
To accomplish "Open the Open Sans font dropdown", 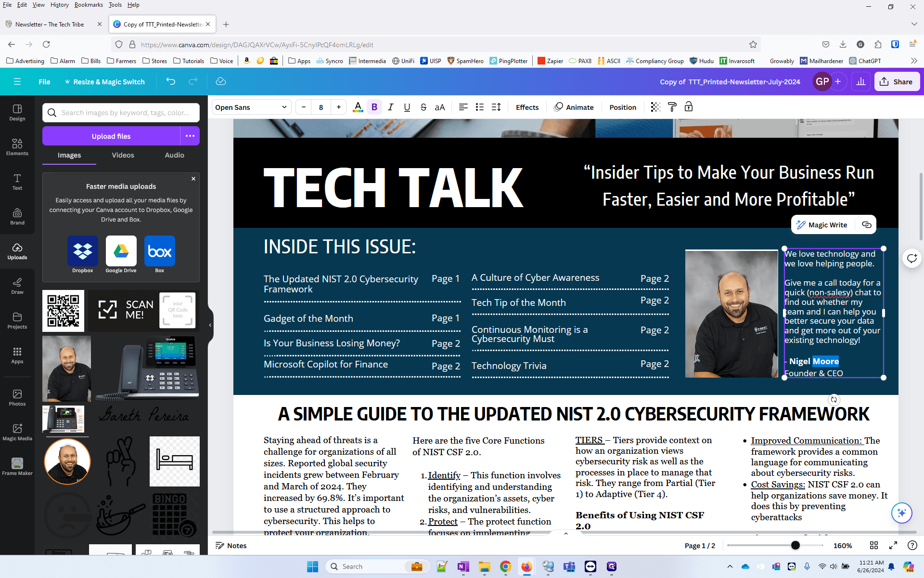I will coord(251,107).
